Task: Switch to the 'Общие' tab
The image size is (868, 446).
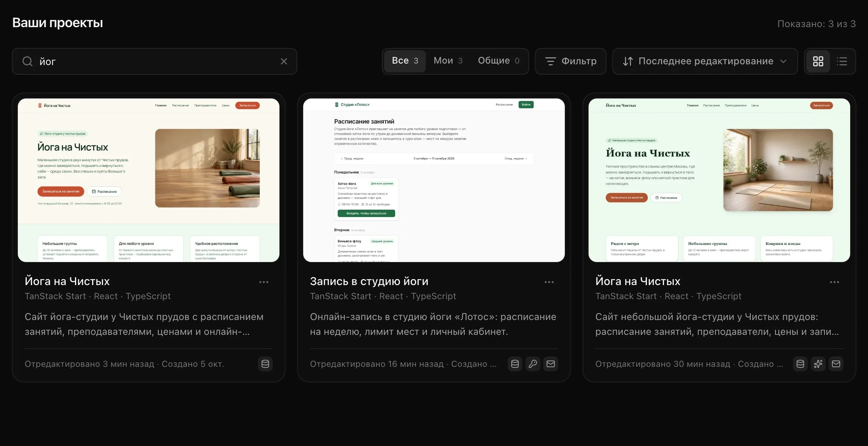Action: click(x=499, y=61)
